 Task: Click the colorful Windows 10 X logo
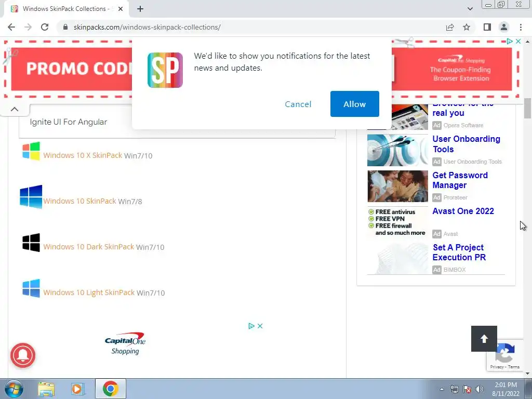click(x=31, y=151)
